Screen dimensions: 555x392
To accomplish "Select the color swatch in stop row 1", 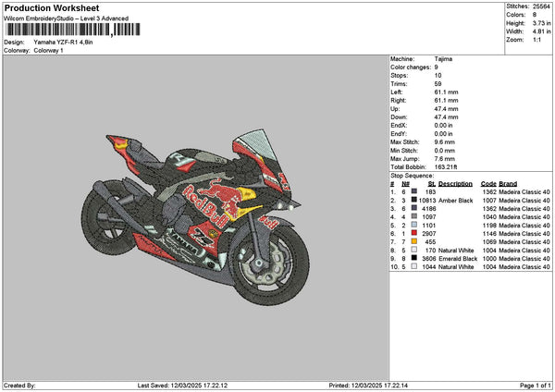I will click(x=414, y=191).
